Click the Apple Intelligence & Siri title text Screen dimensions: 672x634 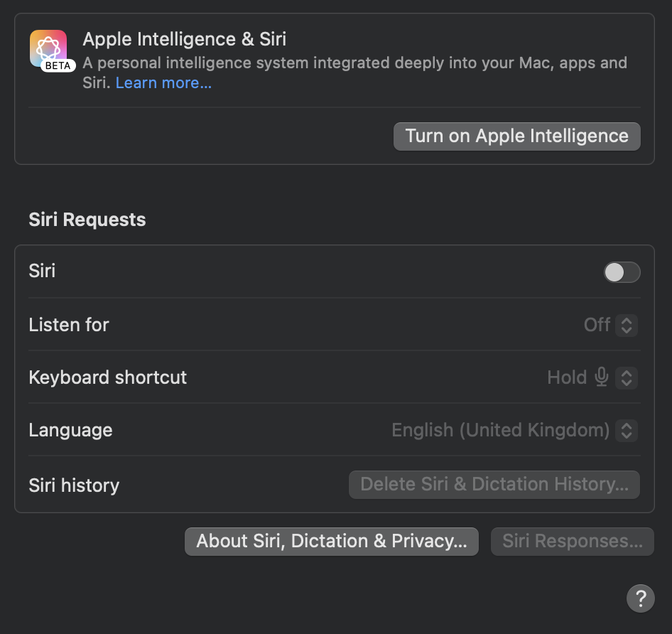click(x=185, y=39)
